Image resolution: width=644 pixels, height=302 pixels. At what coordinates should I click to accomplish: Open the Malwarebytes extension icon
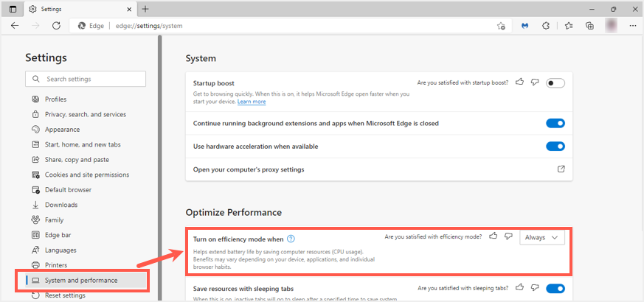click(524, 26)
